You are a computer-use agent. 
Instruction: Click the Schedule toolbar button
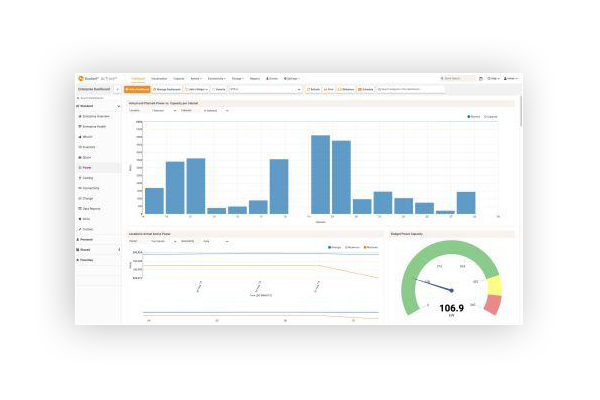(x=366, y=89)
